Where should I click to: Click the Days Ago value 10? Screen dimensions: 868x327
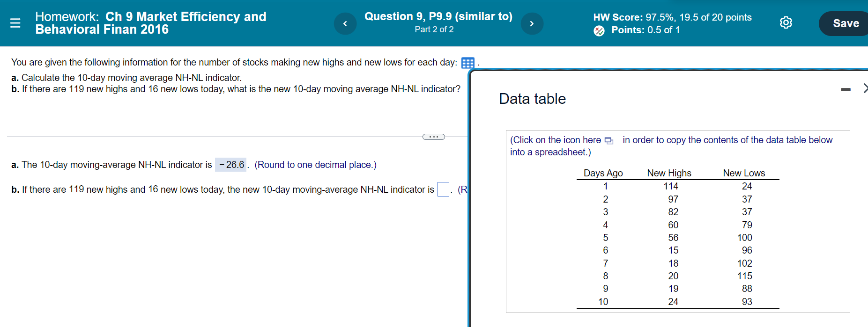coord(603,302)
